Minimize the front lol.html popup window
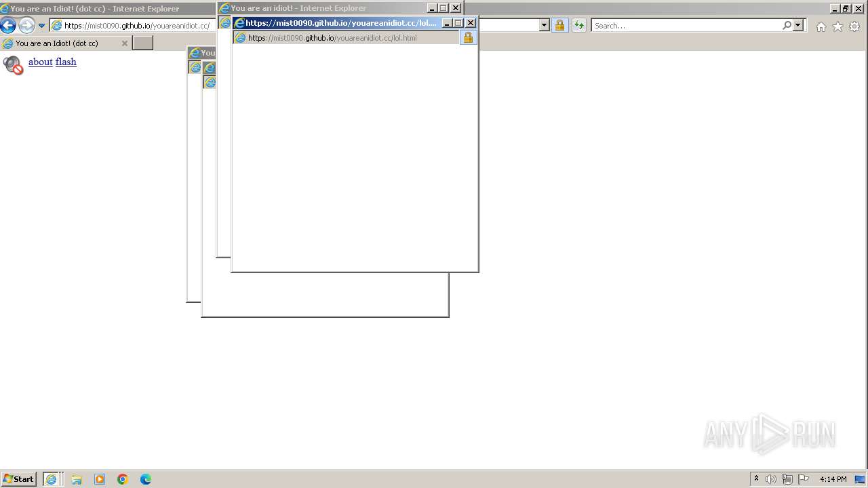868x488 pixels. (x=447, y=23)
